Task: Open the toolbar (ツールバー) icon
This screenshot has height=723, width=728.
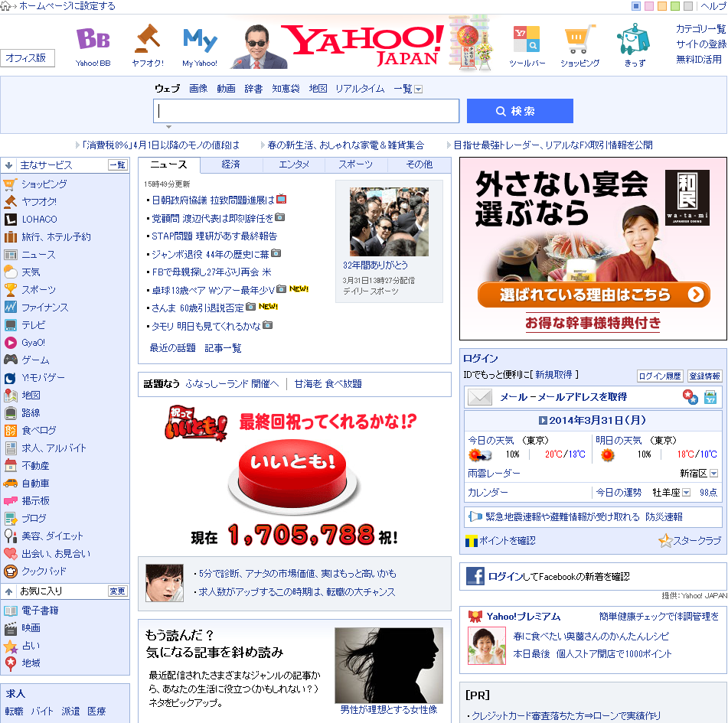Action: point(527,40)
